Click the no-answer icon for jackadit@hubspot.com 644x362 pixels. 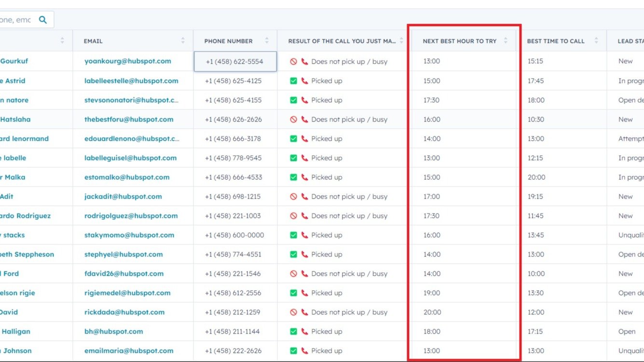click(293, 197)
